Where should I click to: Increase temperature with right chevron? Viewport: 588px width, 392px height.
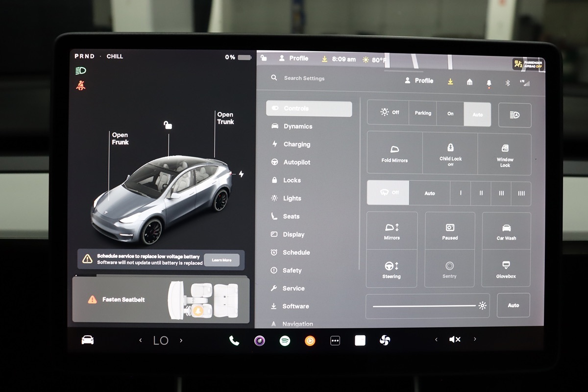point(181,341)
